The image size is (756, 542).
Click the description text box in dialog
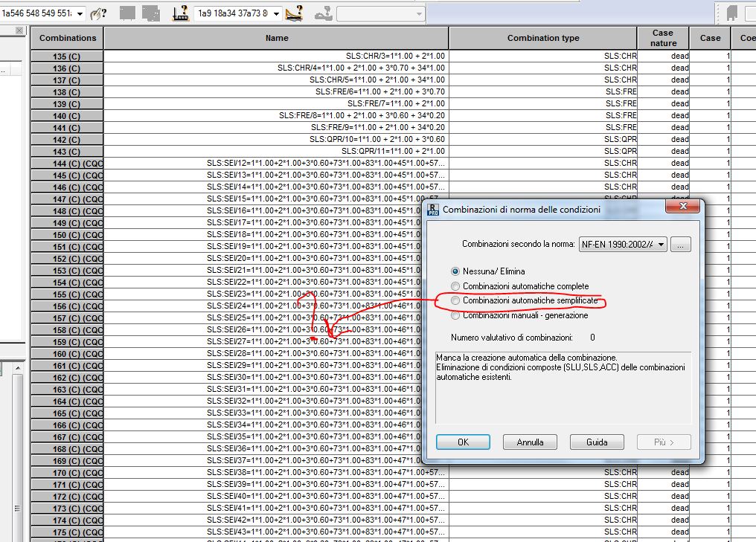click(563, 388)
